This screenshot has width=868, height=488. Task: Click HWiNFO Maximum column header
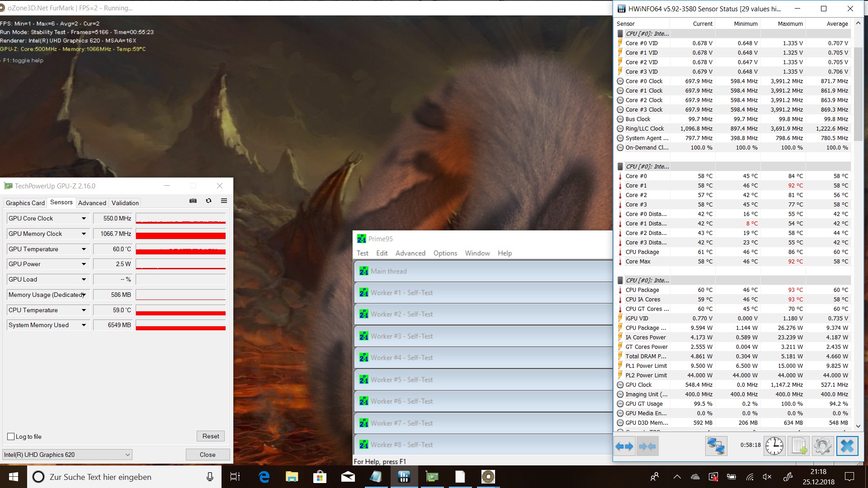coord(783,23)
